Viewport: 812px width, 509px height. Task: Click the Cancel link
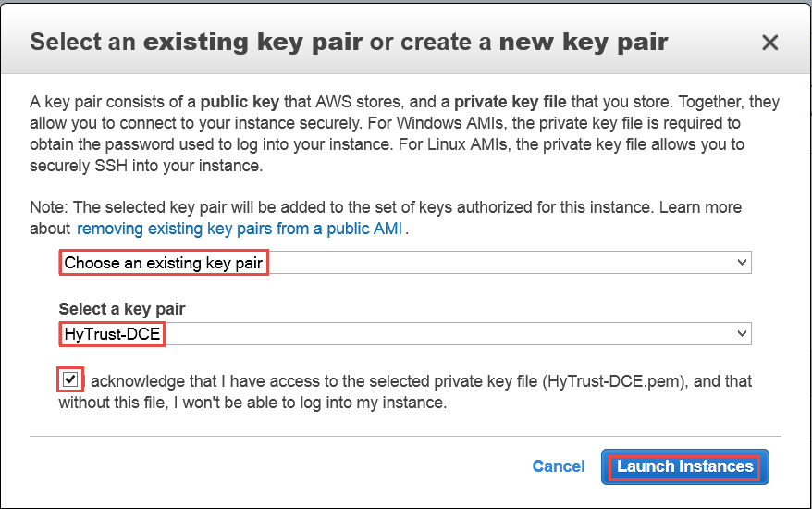point(559,466)
